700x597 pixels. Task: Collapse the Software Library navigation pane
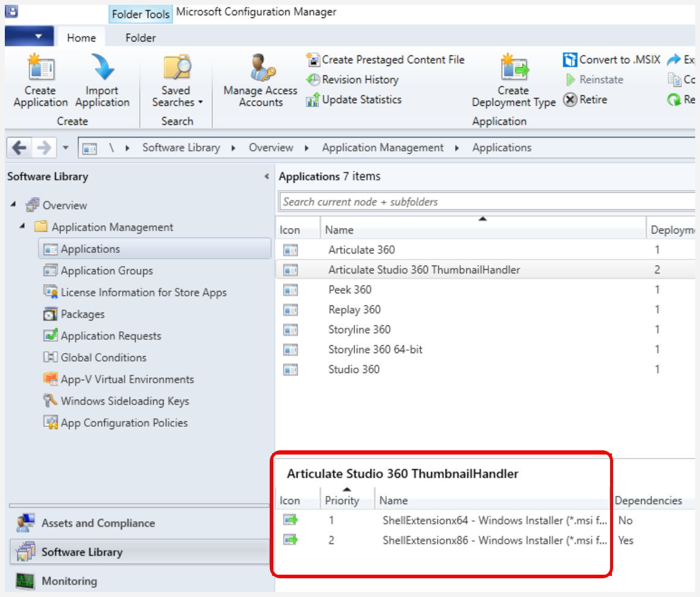pos(267,176)
